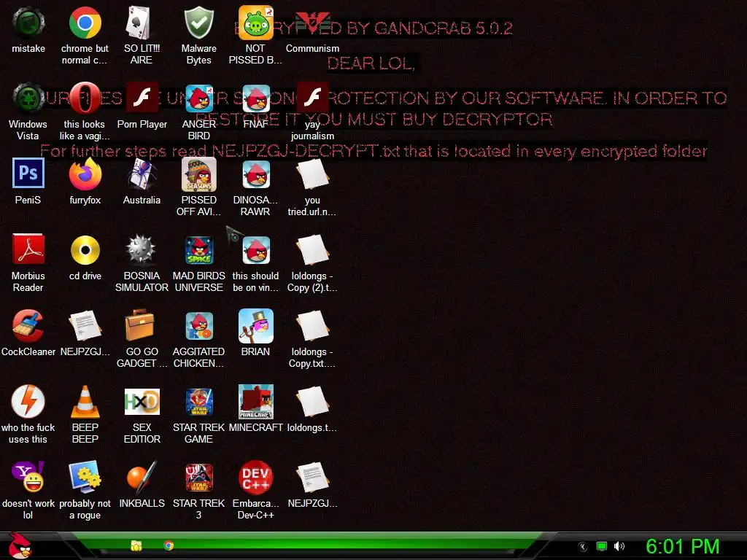Launch 'chrome but normal c...' shortcut
The image size is (747, 560).
click(x=85, y=23)
